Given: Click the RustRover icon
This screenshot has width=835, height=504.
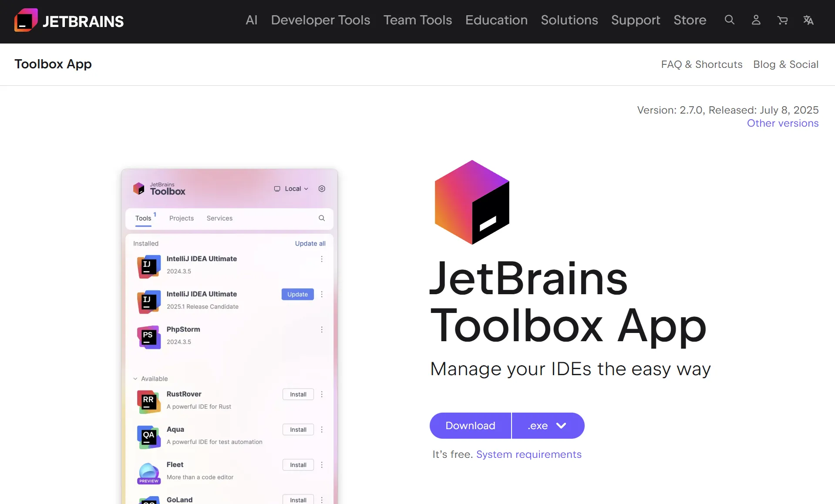Looking at the screenshot, I should tap(148, 401).
